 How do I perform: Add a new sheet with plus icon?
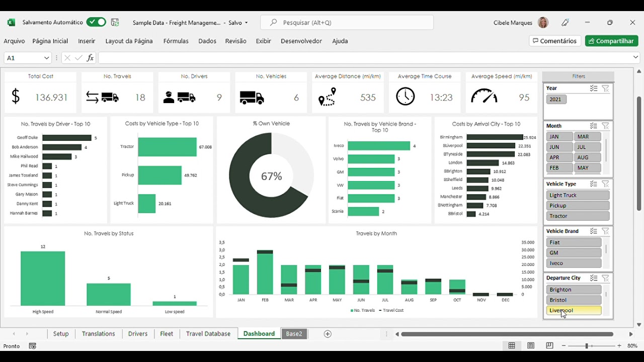328,334
